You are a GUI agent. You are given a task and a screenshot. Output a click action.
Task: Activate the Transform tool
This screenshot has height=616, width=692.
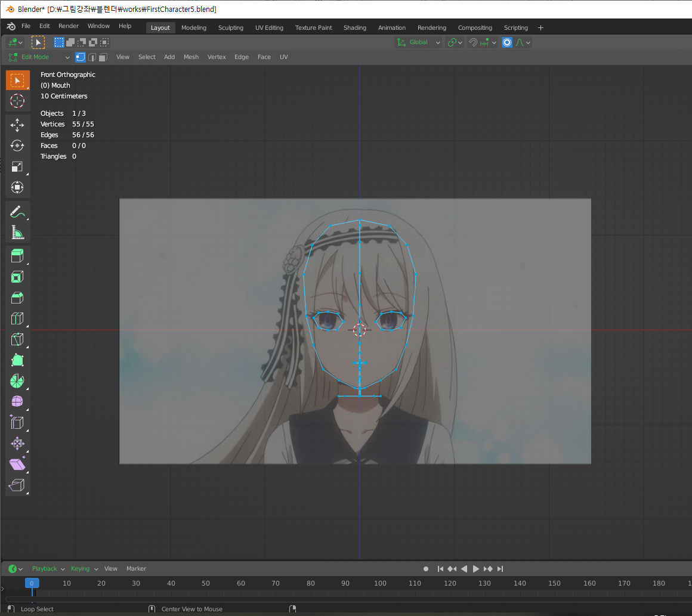[18, 187]
